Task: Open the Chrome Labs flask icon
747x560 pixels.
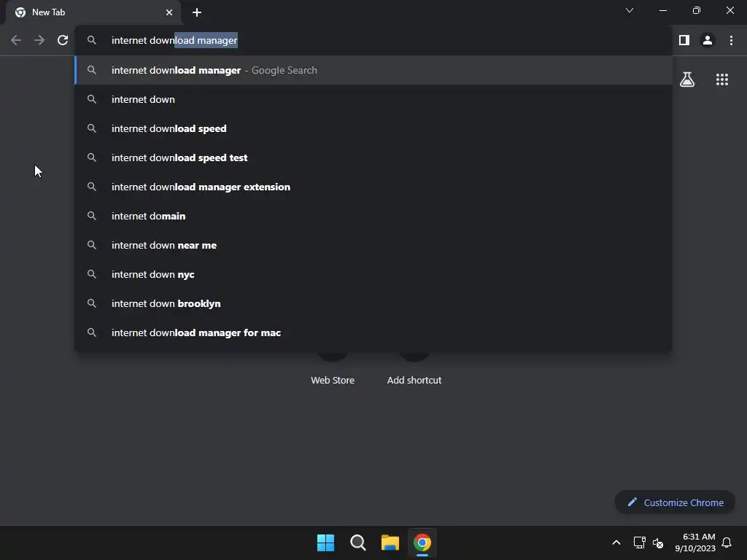Action: pyautogui.click(x=687, y=79)
